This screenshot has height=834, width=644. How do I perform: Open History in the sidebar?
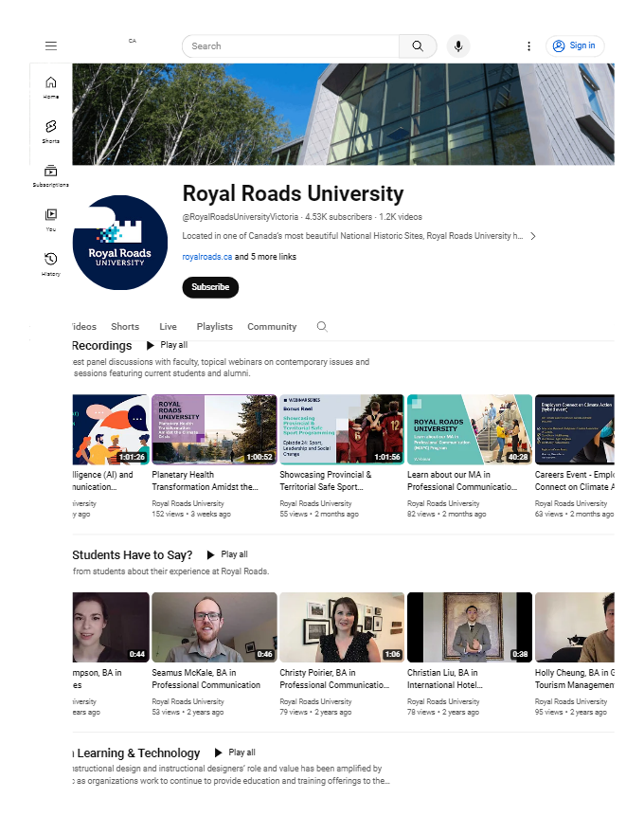coord(51,264)
